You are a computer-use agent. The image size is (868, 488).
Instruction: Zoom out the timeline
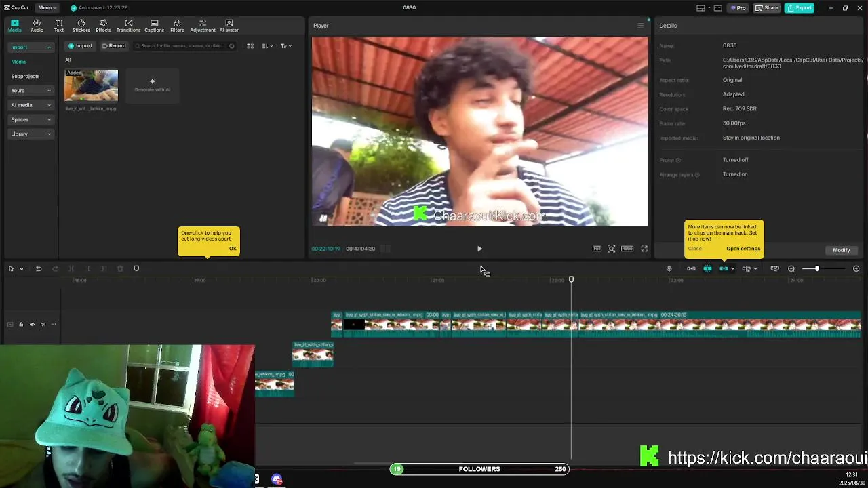pos(791,269)
